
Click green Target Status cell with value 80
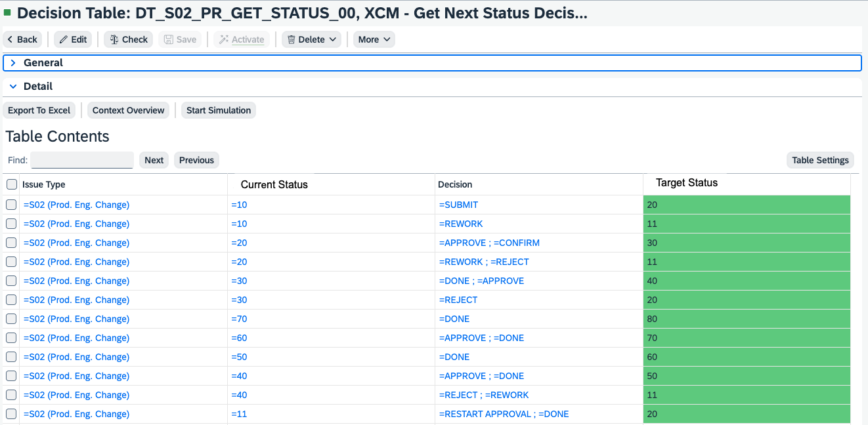click(x=746, y=319)
